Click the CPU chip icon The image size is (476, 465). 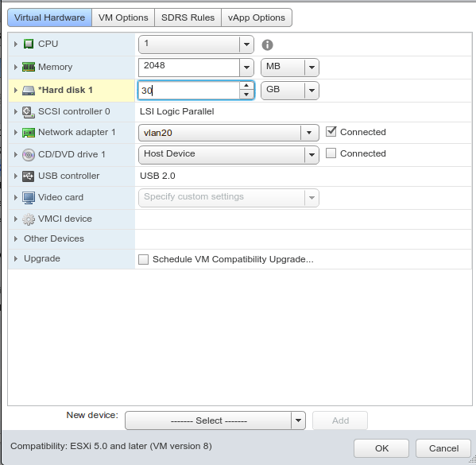29,44
